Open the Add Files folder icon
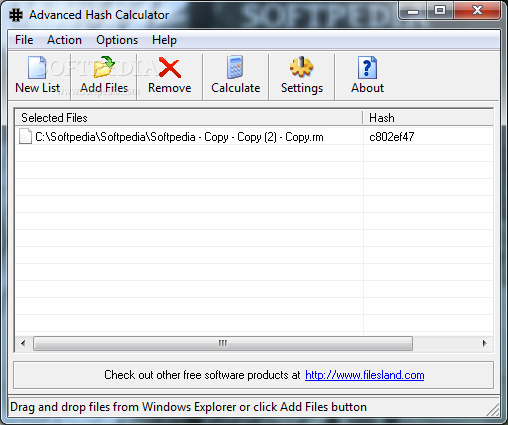 coord(104,67)
